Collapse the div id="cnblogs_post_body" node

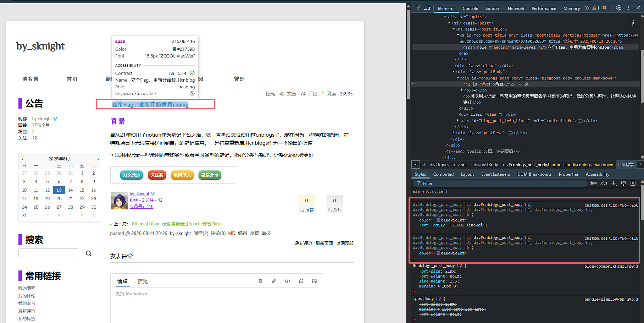[458, 78]
